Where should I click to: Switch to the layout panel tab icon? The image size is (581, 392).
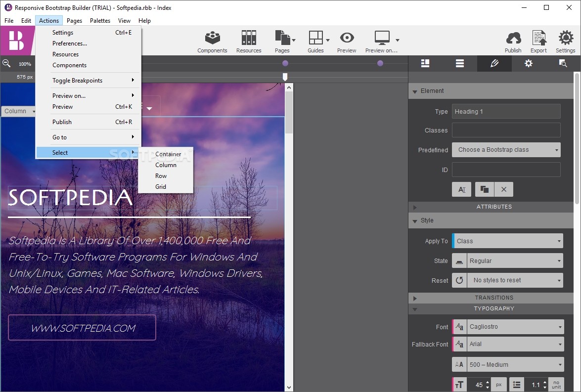pos(425,63)
